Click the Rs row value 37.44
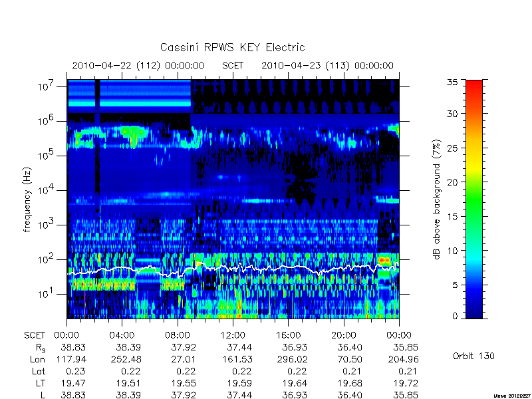 tap(239, 347)
